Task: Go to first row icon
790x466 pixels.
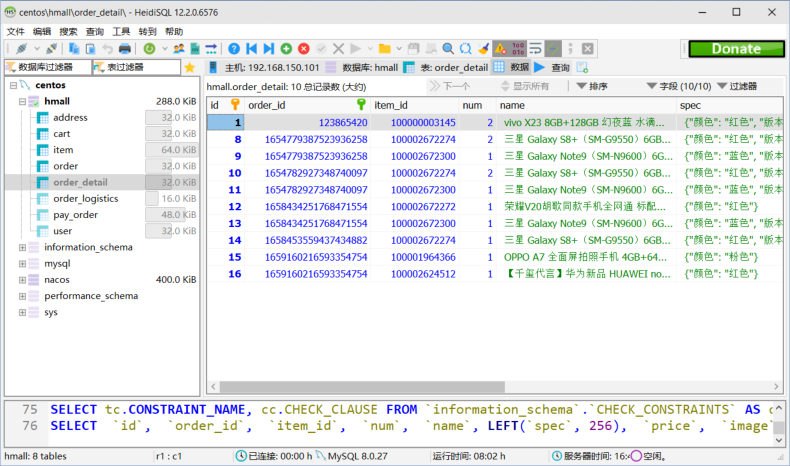Action: pyautogui.click(x=251, y=49)
